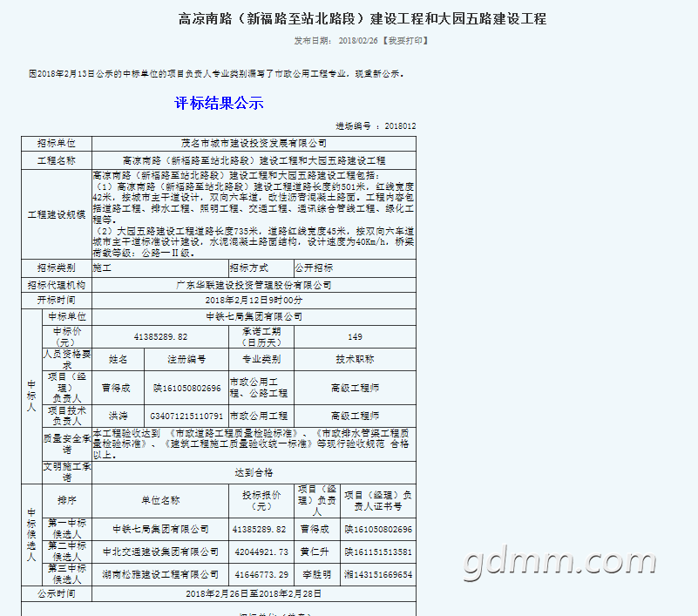Click the certificate number 陕161151513581
This screenshot has width=698, height=616.
click(x=378, y=552)
